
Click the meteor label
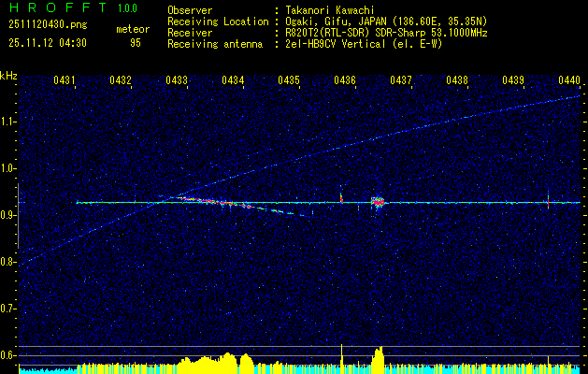(133, 29)
